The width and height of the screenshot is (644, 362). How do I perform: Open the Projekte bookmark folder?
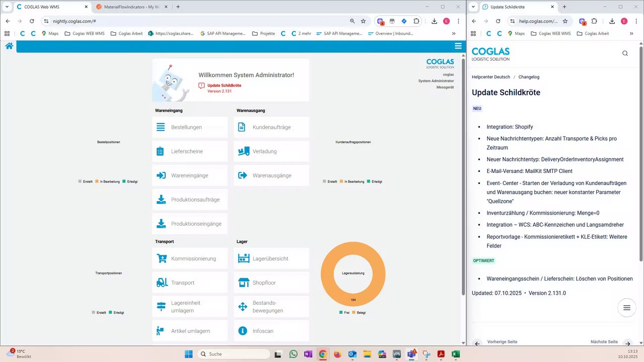tap(263, 34)
